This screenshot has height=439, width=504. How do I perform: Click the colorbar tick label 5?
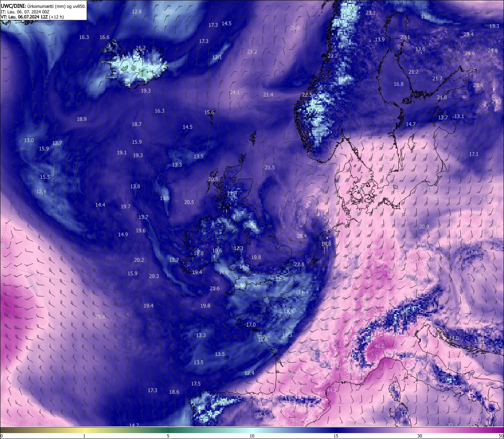point(168,436)
